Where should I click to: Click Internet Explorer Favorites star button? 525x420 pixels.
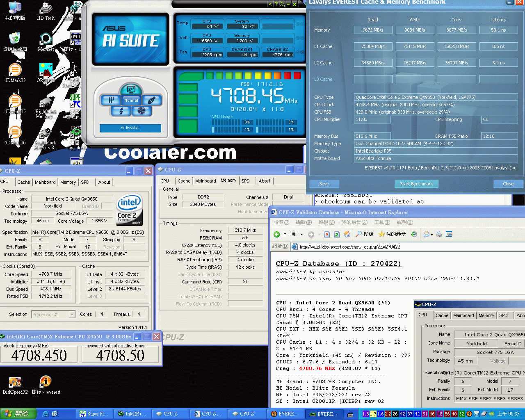tap(392, 234)
